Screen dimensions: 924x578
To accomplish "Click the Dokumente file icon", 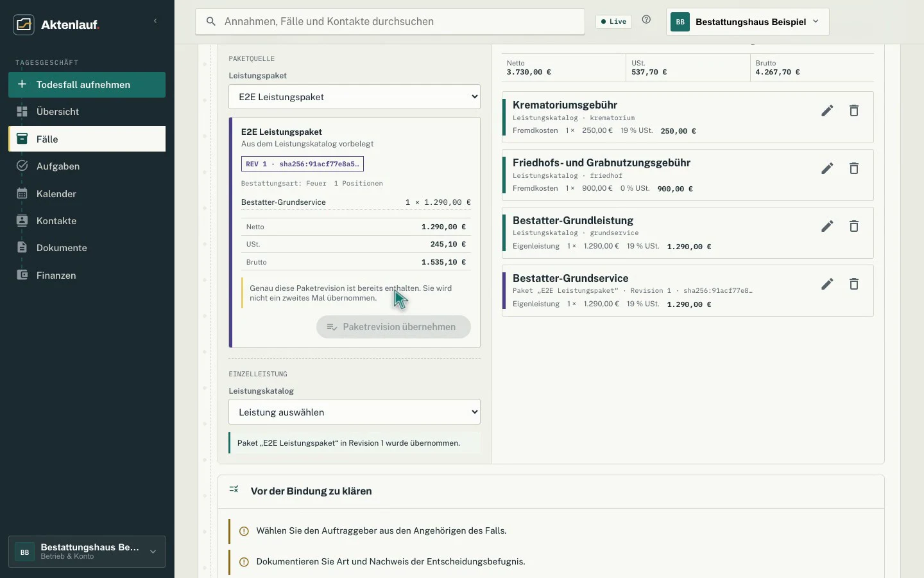I will pyautogui.click(x=22, y=247).
